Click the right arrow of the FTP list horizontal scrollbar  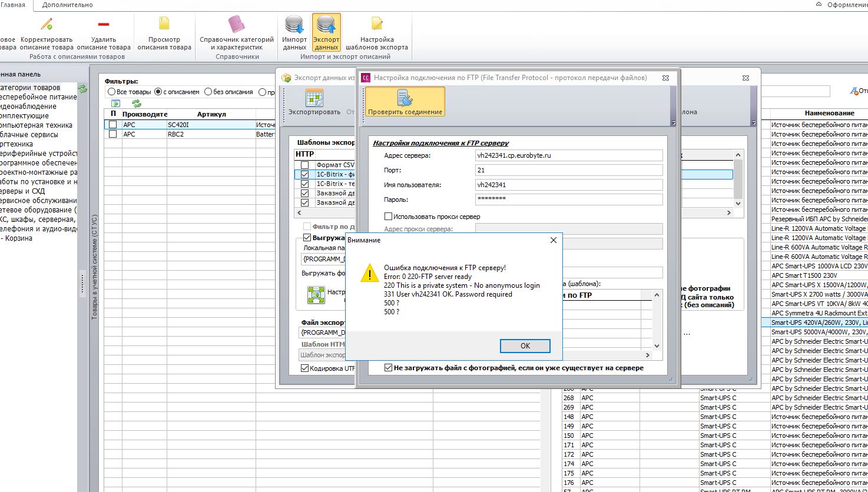[648, 355]
